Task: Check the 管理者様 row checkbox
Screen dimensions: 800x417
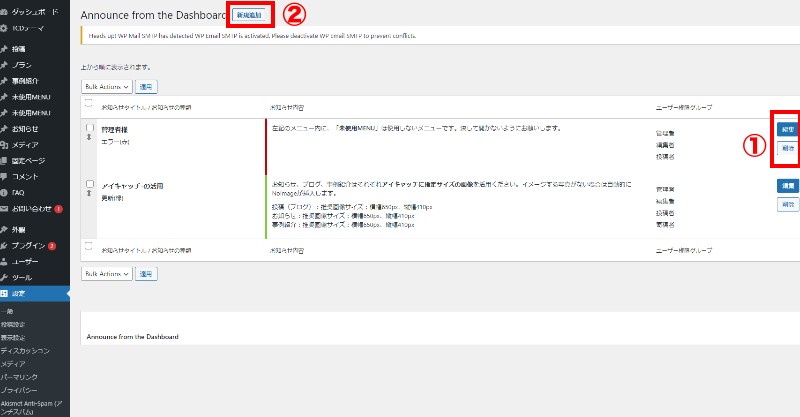Action: [x=89, y=129]
